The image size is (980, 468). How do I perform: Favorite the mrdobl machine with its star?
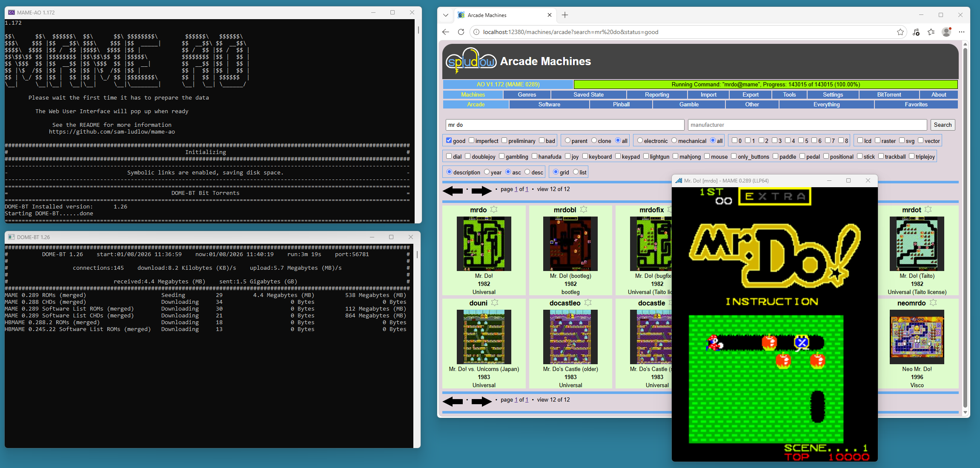tap(584, 209)
